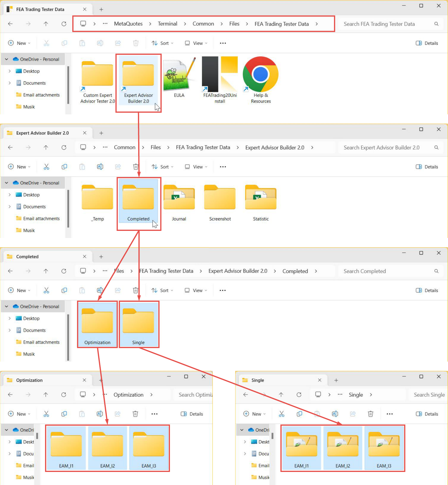Click Rename icon in Single window toolbar

tap(335, 414)
